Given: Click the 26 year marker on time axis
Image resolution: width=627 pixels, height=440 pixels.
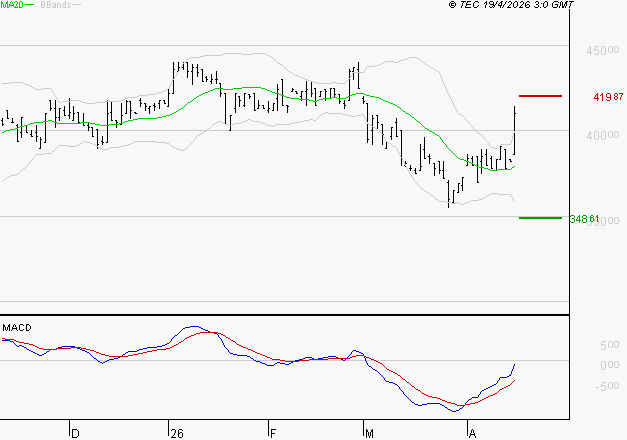Looking at the screenshot, I should point(177,433).
